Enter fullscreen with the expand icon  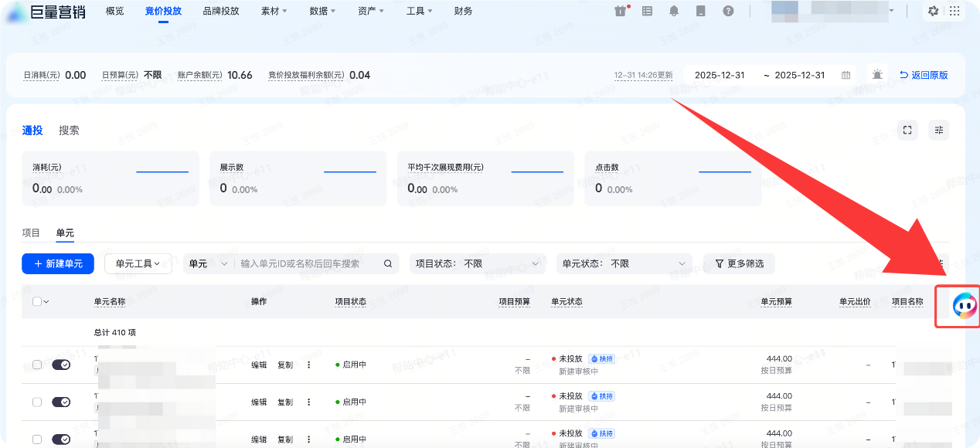click(907, 130)
